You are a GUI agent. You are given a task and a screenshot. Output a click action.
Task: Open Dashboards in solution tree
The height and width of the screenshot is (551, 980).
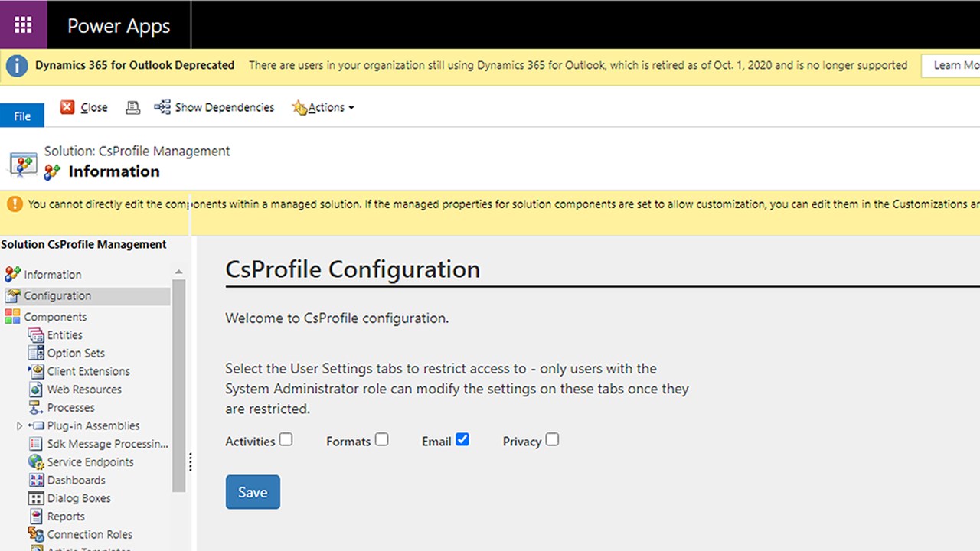76,481
